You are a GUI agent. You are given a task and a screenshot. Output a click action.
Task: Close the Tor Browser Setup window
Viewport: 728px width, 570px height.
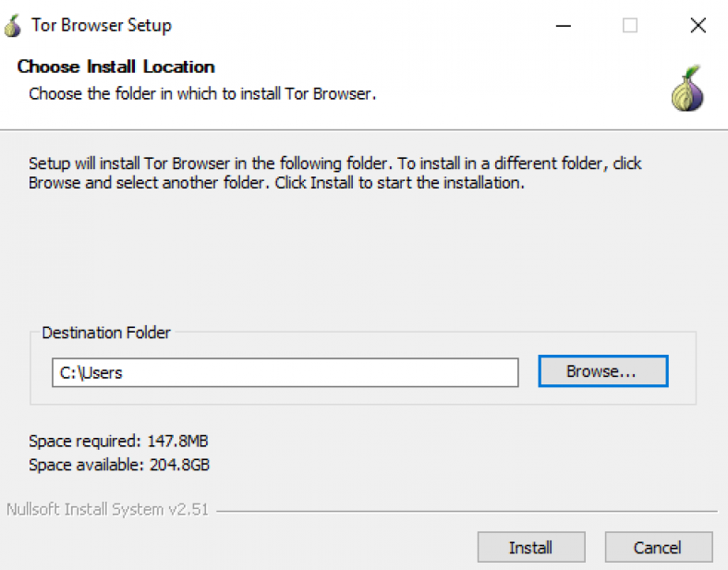[698, 26]
